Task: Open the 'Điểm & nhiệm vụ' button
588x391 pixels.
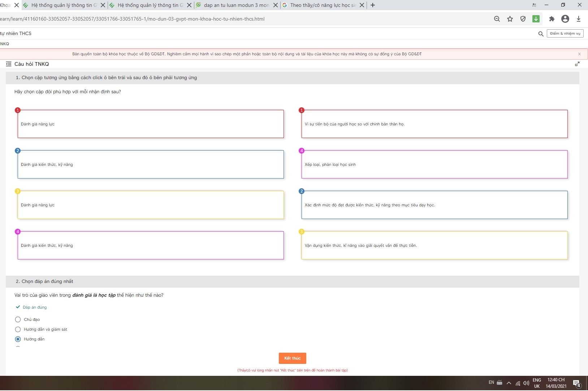Action: coord(565,34)
